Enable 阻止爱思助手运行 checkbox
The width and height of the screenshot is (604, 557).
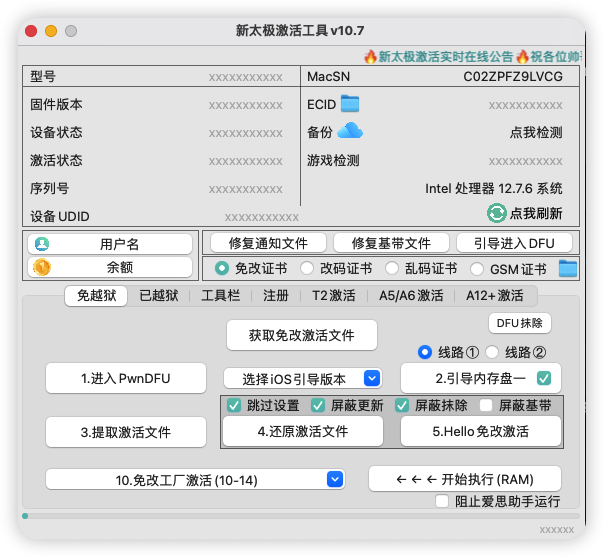441,501
